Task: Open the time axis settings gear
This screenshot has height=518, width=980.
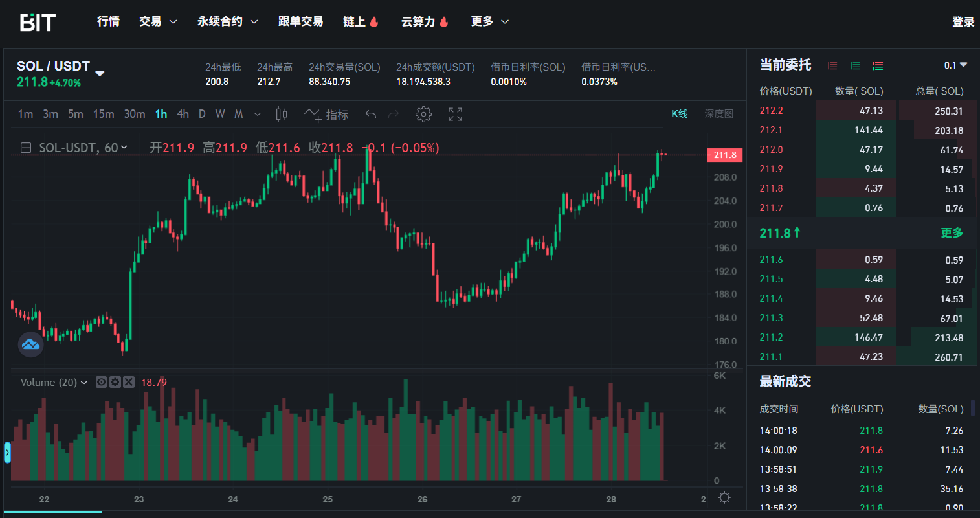Action: [x=724, y=498]
